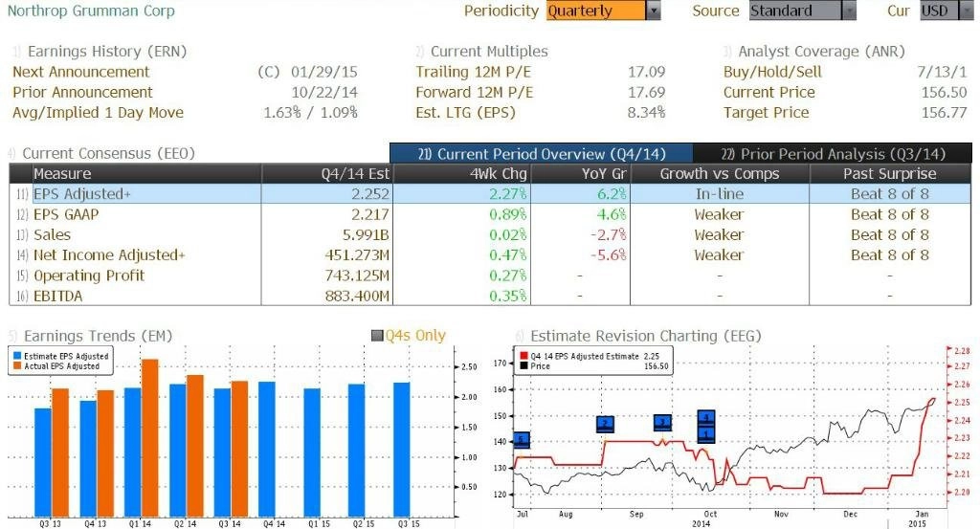Image resolution: width=980 pixels, height=529 pixels.
Task: Click EPS Adjusted+ estimate value 2.252
Action: coord(370,194)
